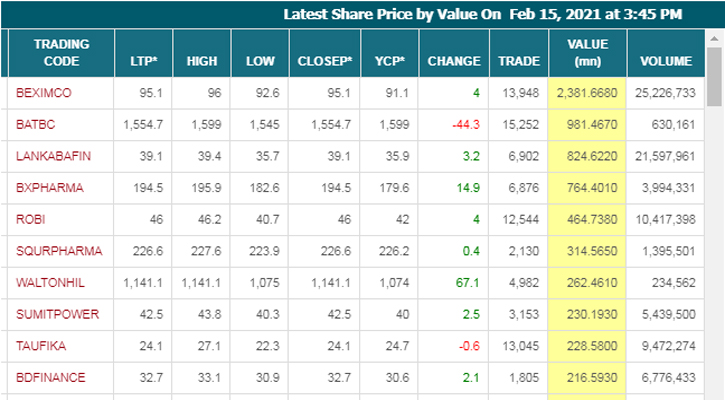725x400 pixels.
Task: Sort by the CHANGE column header
Action: coord(454,61)
